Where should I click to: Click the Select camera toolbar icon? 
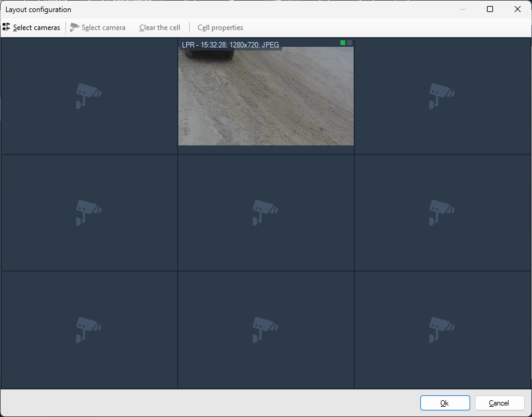[74, 27]
